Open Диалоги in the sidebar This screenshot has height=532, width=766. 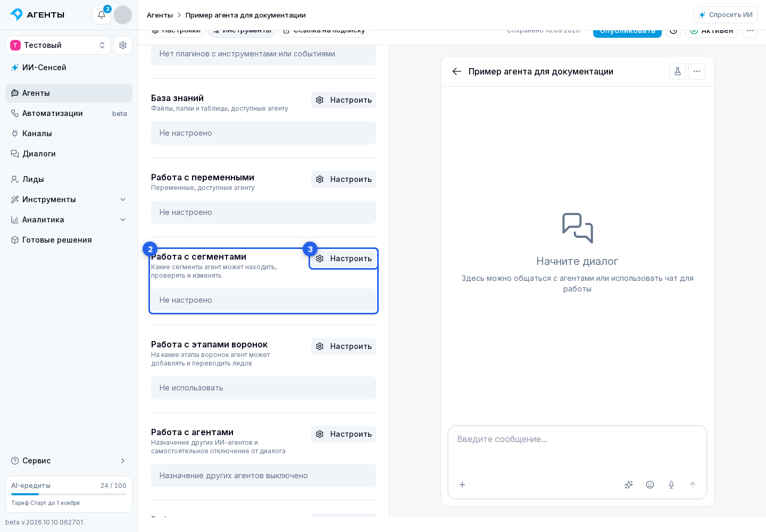69,154
